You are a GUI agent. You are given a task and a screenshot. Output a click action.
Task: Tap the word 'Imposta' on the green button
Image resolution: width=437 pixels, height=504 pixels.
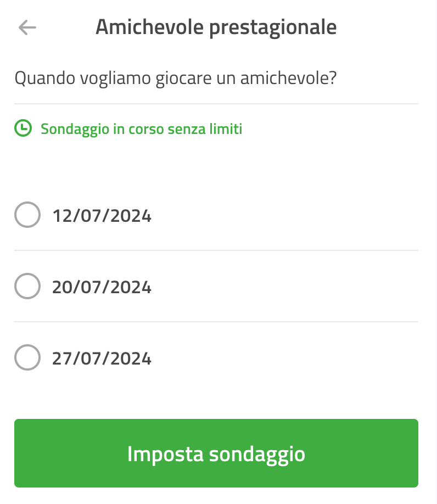click(x=165, y=455)
